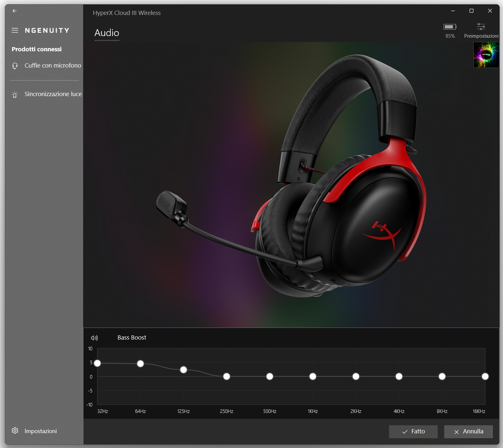Click the 2KHz equalizer handle
Image resolution: width=503 pixels, height=448 pixels.
pyautogui.click(x=356, y=376)
